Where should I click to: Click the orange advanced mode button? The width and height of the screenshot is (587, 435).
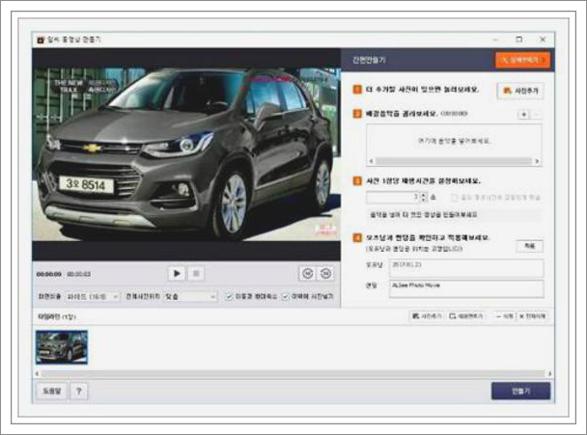tap(523, 60)
